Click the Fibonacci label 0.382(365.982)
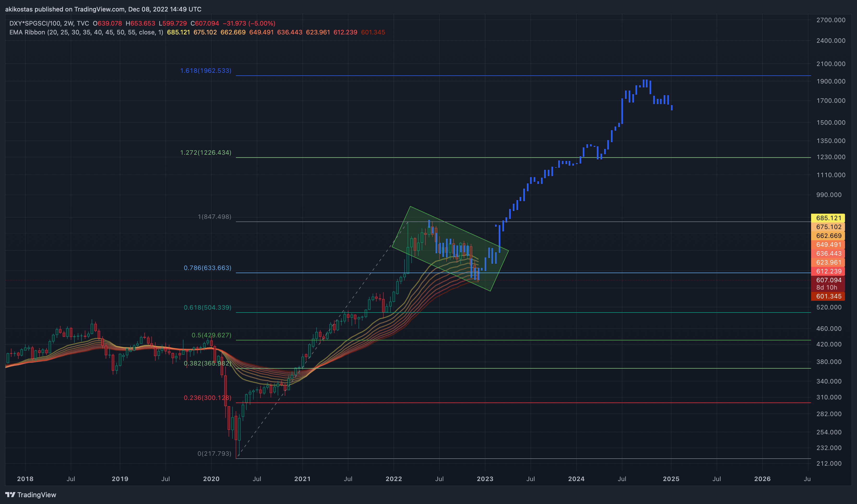Image resolution: width=857 pixels, height=504 pixels. 207,363
